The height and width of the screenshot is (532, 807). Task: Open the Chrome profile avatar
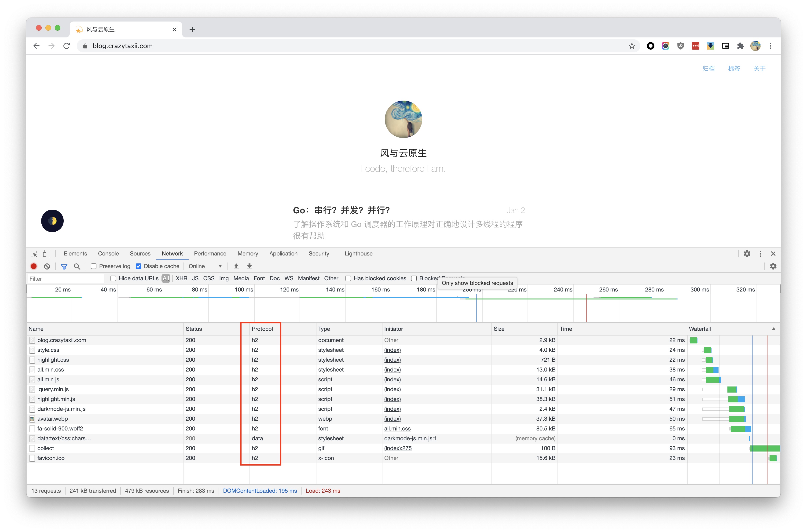tap(756, 46)
